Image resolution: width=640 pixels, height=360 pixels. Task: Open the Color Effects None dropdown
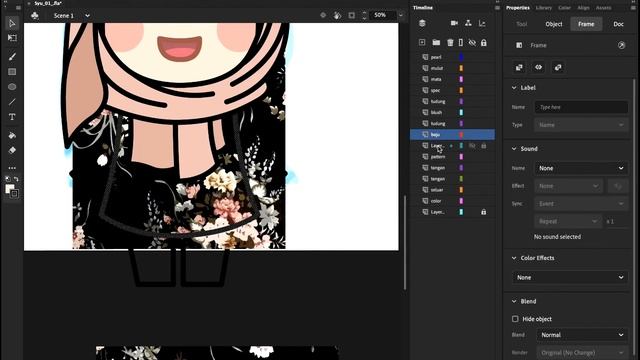point(570,278)
